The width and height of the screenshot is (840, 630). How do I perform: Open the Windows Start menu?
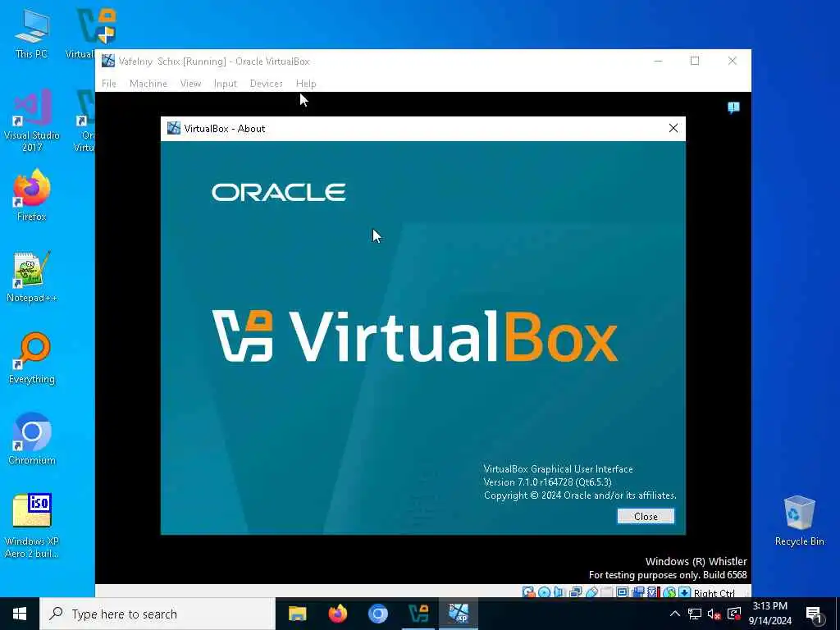pyautogui.click(x=20, y=614)
